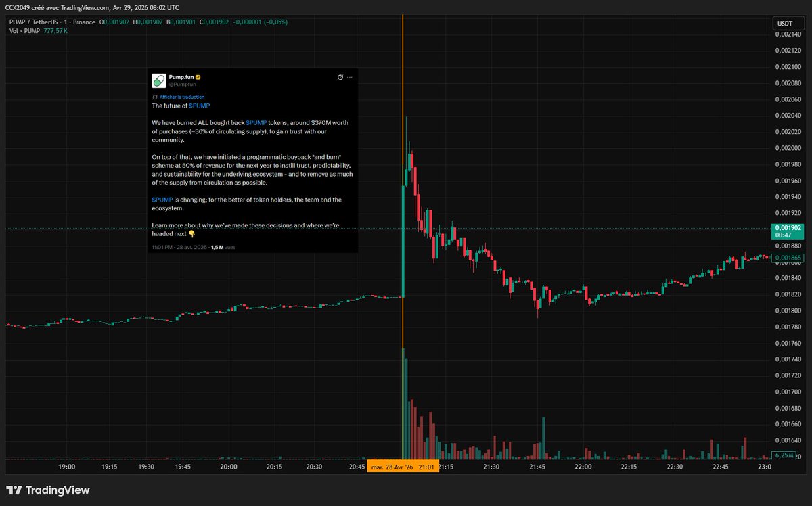The image size is (812, 506).
Task: Click the TradingView logo at the bottom left
Action: [47, 490]
